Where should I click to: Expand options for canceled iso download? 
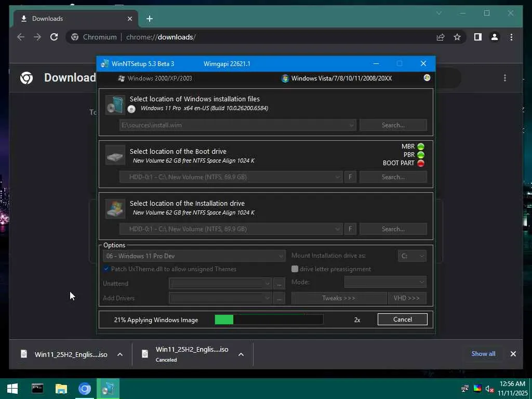241,354
